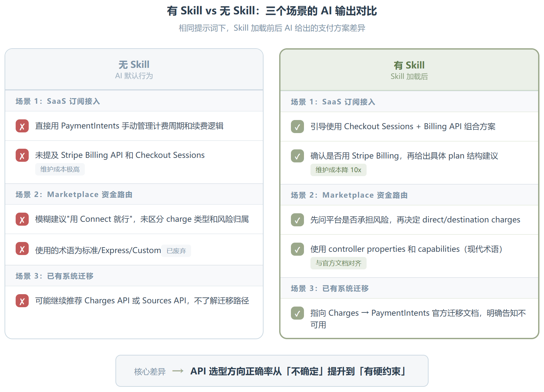Click red X icon beside 使用的术语为标准/Express/Custom

point(22,249)
